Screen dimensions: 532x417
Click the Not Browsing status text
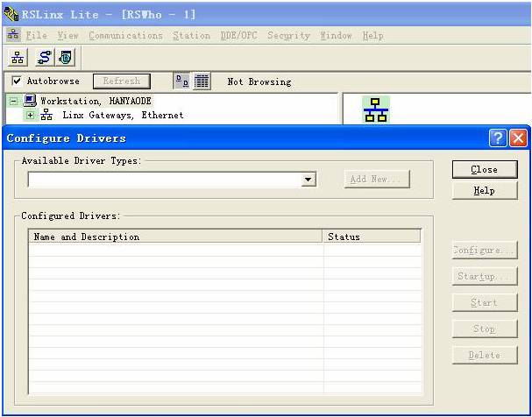259,81
